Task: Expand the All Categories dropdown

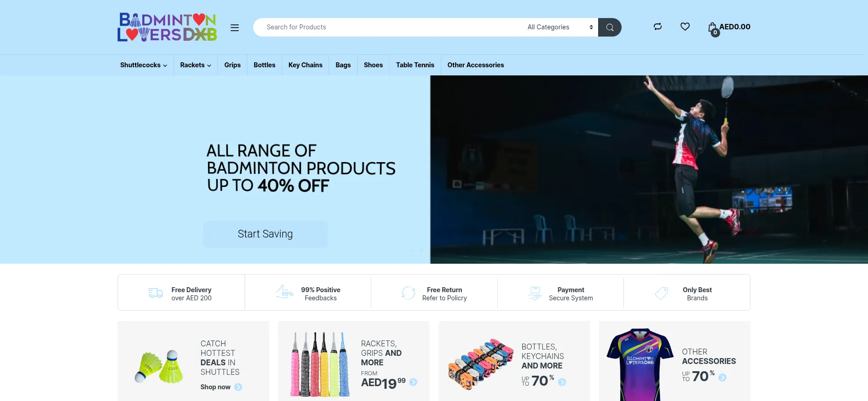Action: click(x=560, y=27)
